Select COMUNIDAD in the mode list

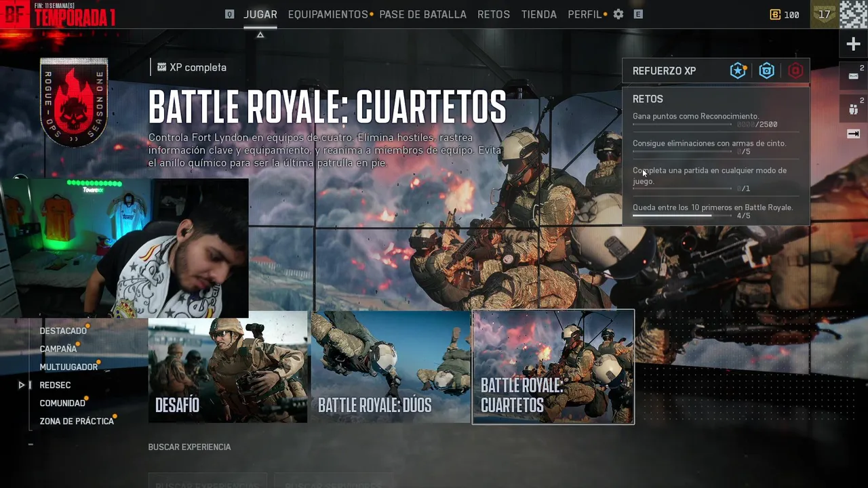coord(62,403)
